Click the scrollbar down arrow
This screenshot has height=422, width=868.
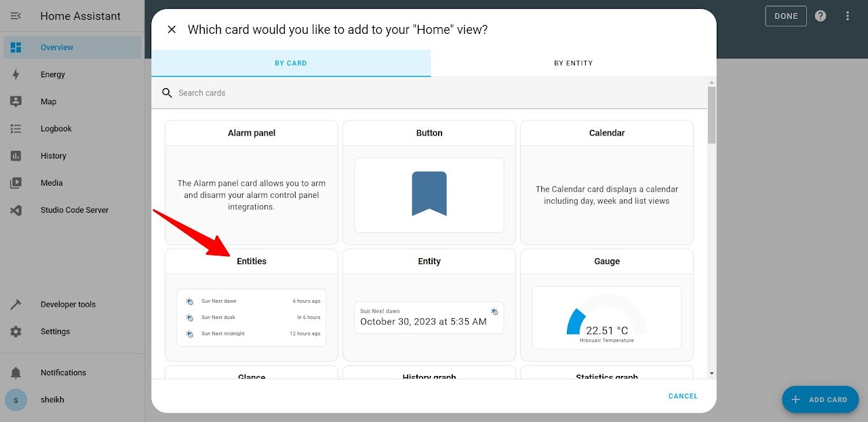coord(711,373)
